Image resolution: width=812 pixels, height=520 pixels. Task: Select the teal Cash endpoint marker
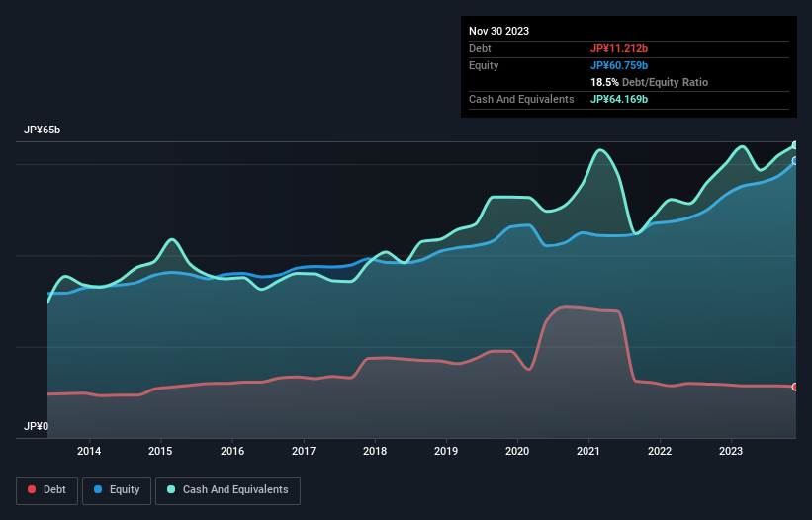tap(795, 145)
